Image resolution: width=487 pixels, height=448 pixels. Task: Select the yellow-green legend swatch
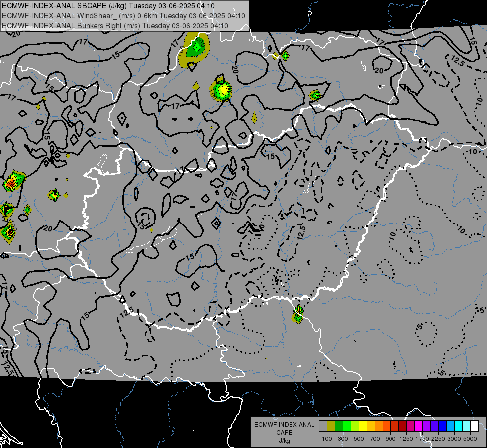pyautogui.click(x=355, y=426)
